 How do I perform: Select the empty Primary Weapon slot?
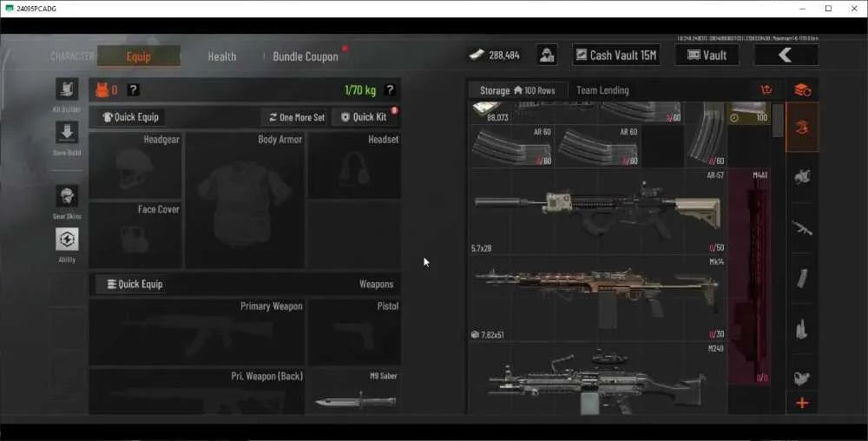[196, 332]
